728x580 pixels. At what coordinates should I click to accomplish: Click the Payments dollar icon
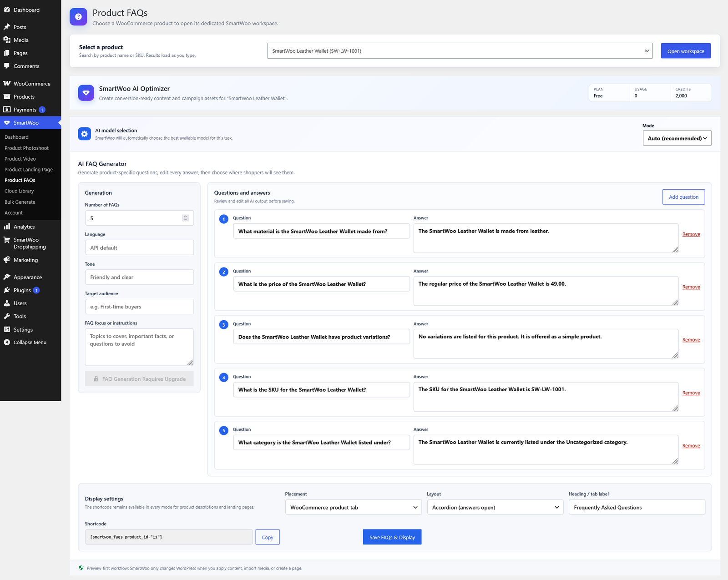click(7, 110)
